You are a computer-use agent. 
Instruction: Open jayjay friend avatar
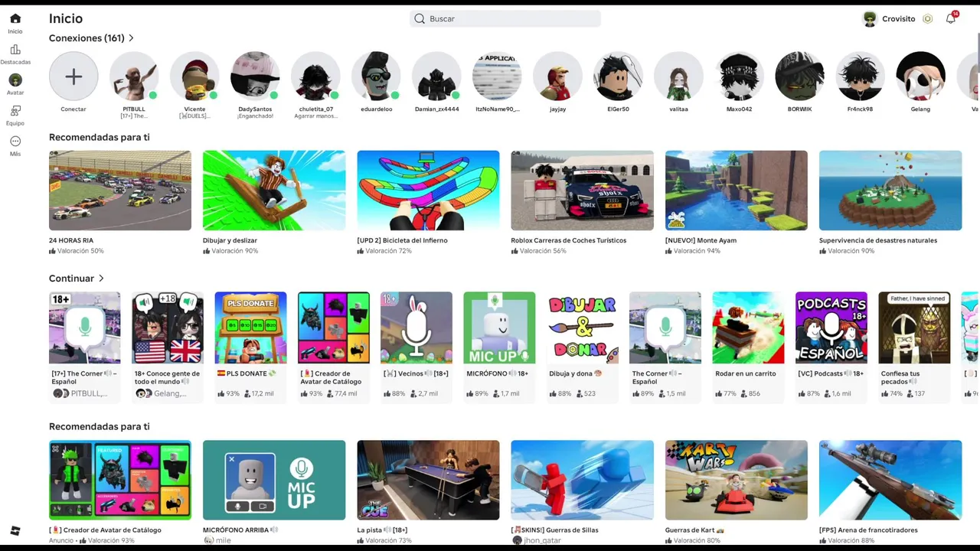557,77
